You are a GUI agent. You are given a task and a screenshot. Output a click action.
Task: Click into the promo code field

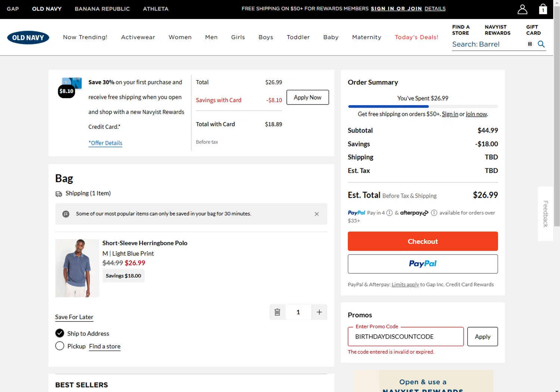pyautogui.click(x=405, y=336)
